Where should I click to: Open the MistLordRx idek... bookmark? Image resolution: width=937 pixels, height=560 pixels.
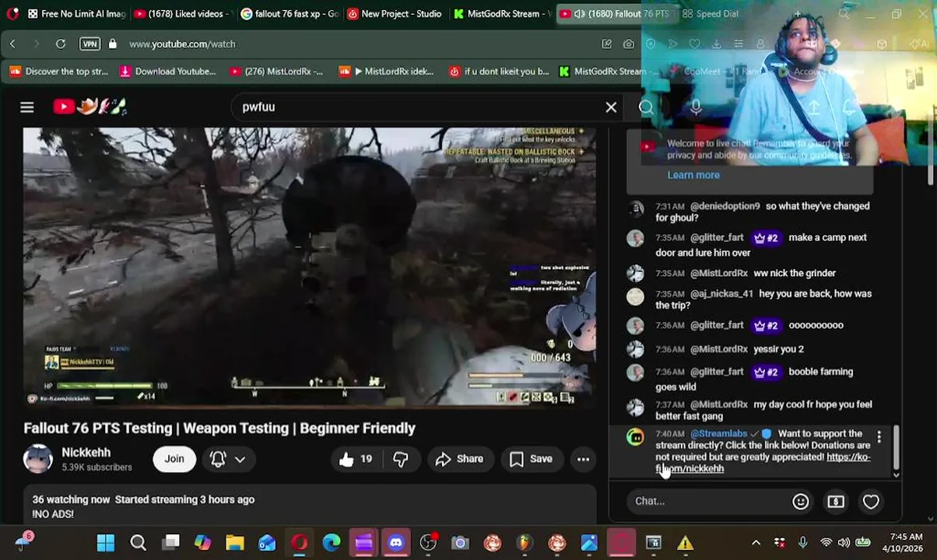tap(386, 72)
